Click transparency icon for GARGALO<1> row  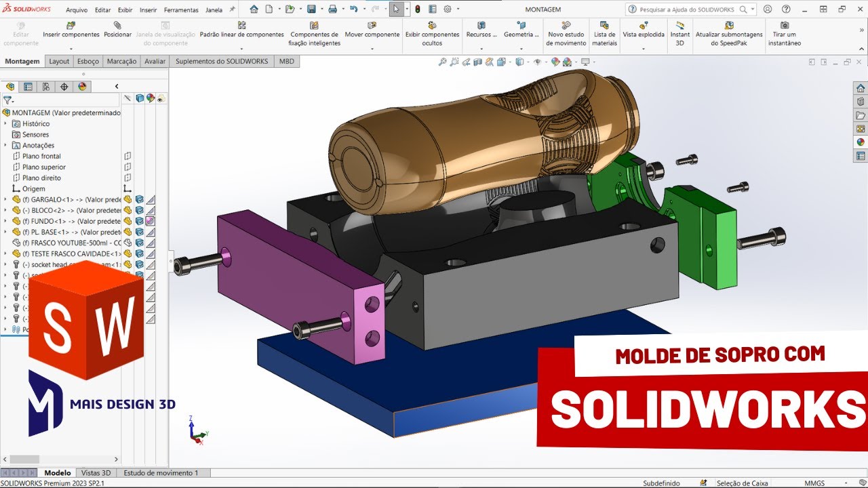(x=151, y=199)
